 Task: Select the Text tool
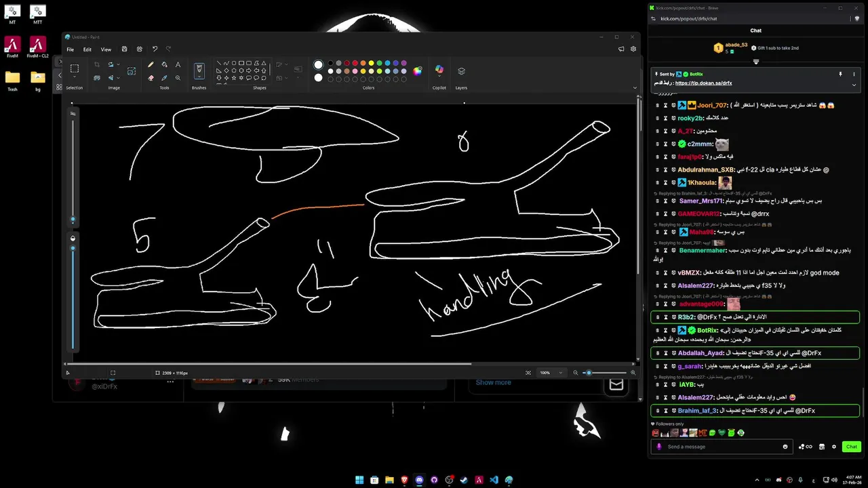(178, 65)
